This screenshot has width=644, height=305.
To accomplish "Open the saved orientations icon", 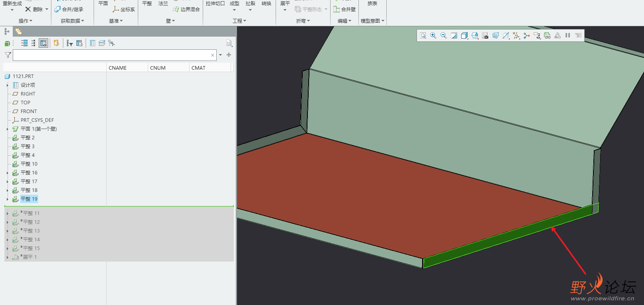I will tap(475, 35).
